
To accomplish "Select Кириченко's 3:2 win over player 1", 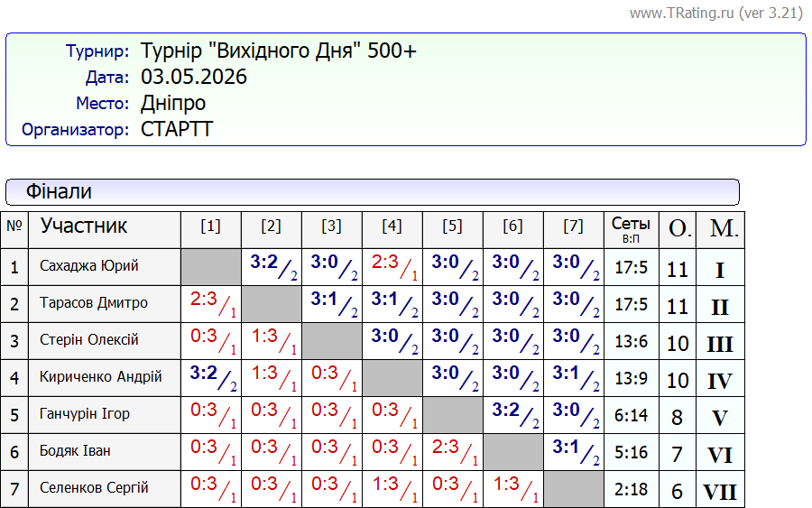I will 211,378.
